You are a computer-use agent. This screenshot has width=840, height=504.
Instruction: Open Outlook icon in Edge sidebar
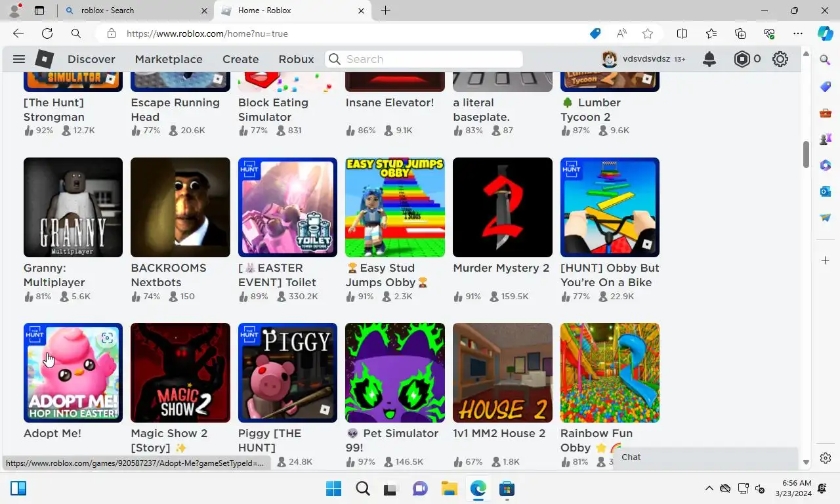pyautogui.click(x=826, y=192)
